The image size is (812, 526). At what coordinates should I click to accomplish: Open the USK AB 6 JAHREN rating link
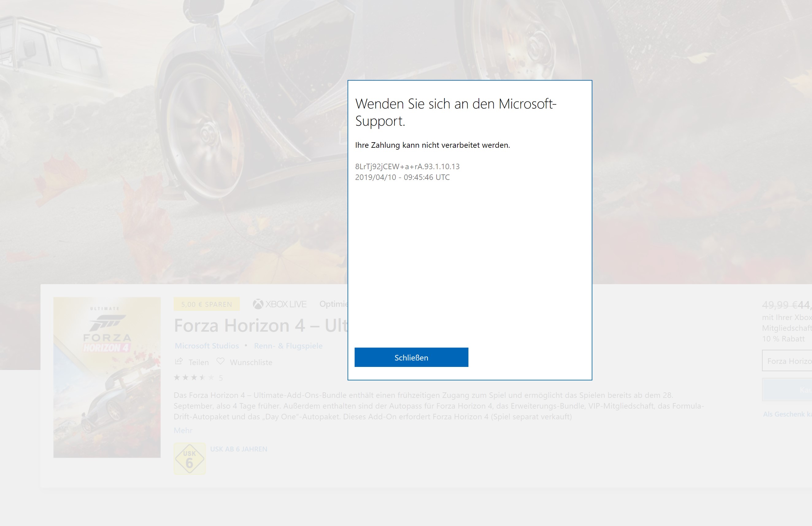coord(238,449)
